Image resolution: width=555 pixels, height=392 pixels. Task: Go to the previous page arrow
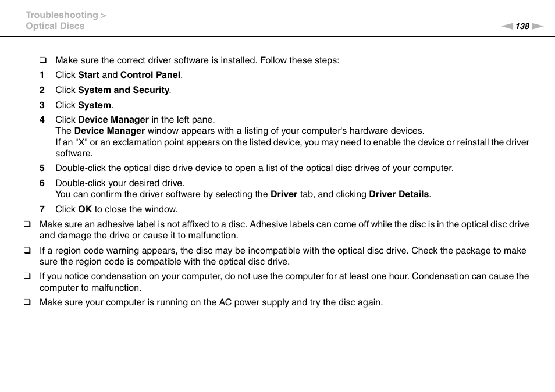[x=507, y=27]
